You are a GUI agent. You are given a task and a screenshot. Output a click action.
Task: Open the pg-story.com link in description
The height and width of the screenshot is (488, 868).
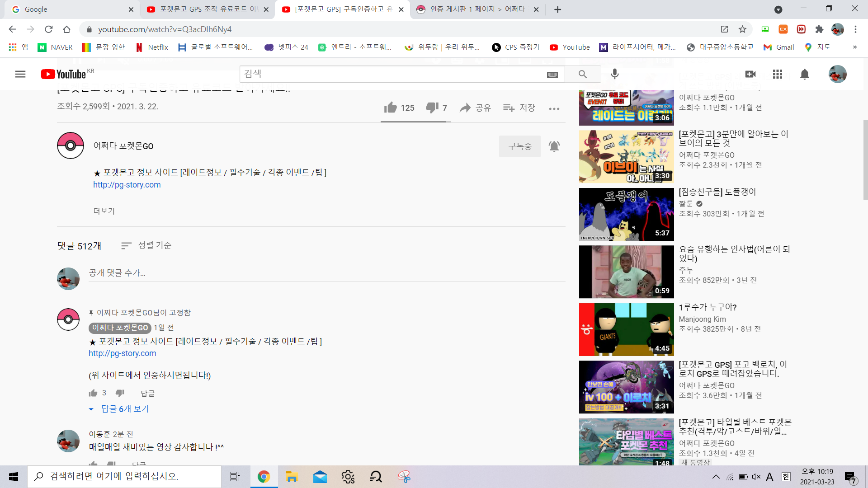[127, 185]
